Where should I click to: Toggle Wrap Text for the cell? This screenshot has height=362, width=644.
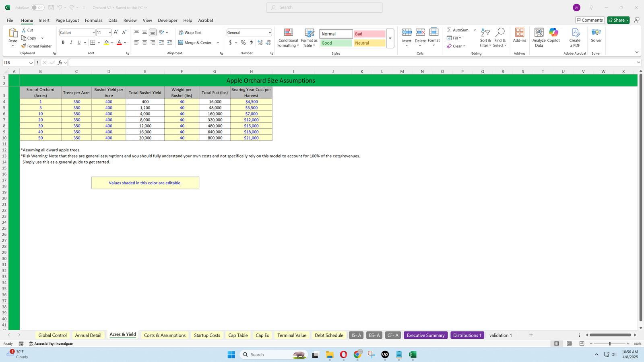coord(190,33)
